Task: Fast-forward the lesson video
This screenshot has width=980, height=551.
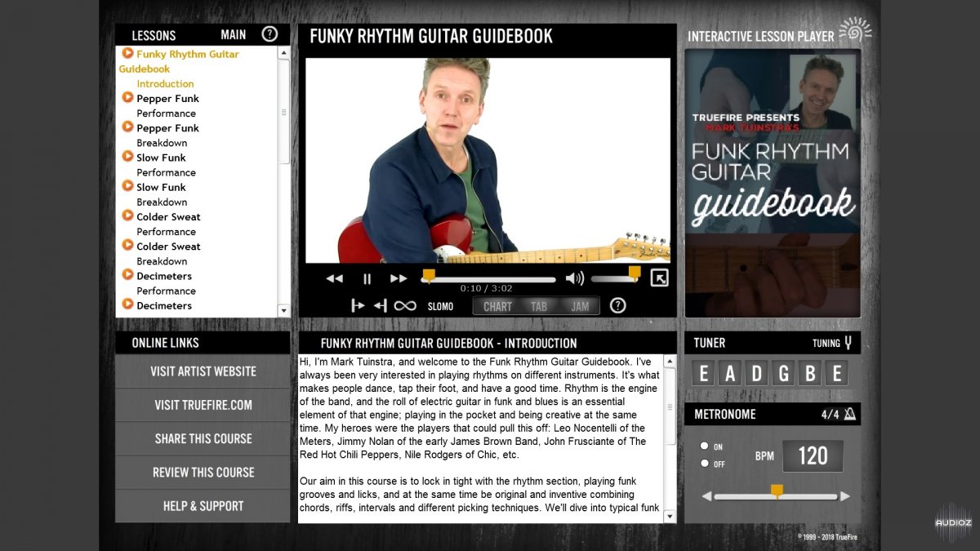Action: 399,278
